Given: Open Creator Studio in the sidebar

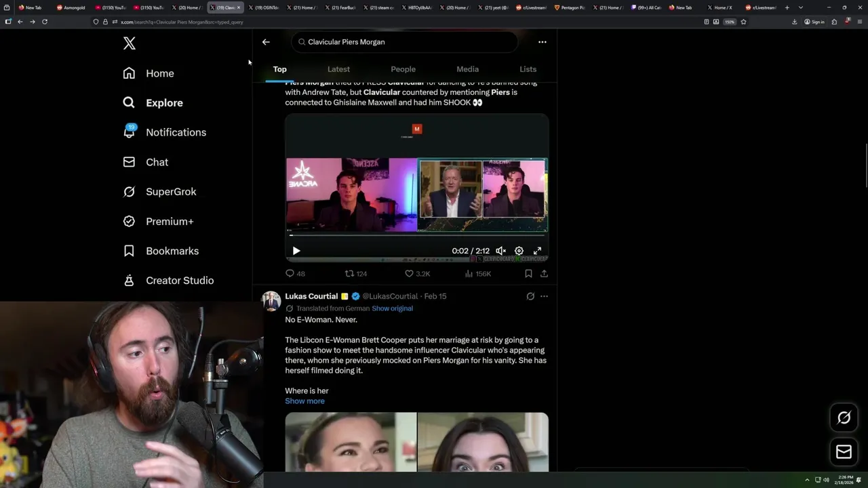Looking at the screenshot, I should point(168,281).
